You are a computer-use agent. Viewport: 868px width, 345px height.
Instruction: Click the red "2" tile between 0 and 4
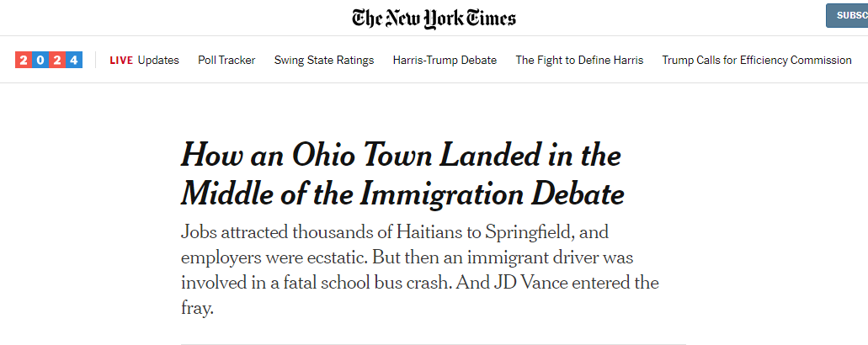pos(57,60)
